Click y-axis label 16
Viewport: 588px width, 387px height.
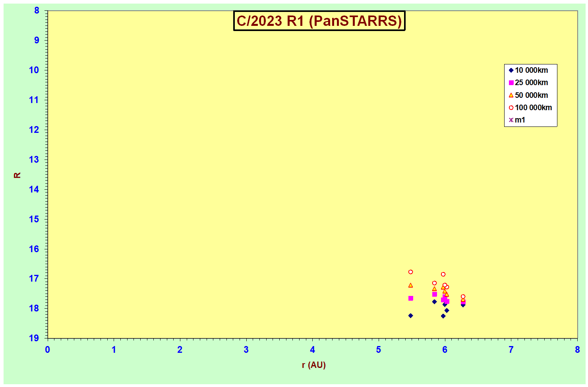(x=34, y=249)
